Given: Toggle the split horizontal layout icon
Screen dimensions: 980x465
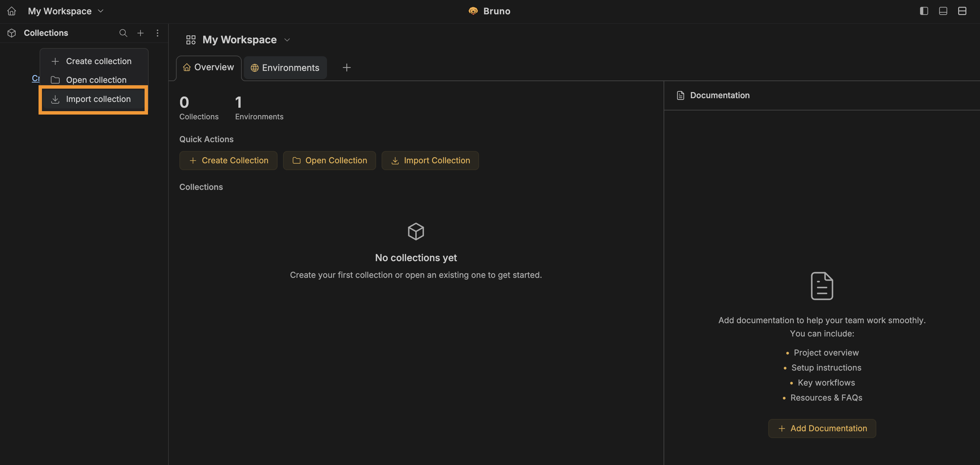Looking at the screenshot, I should pos(962,11).
